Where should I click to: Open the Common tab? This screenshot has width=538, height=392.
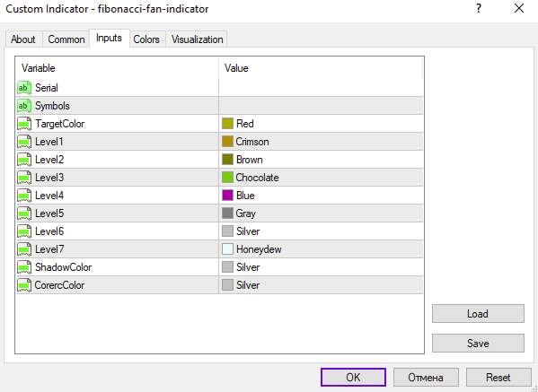pos(66,39)
